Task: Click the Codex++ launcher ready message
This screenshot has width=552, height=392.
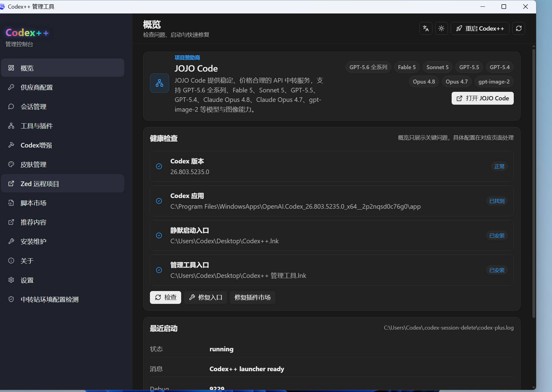Action: [247, 369]
